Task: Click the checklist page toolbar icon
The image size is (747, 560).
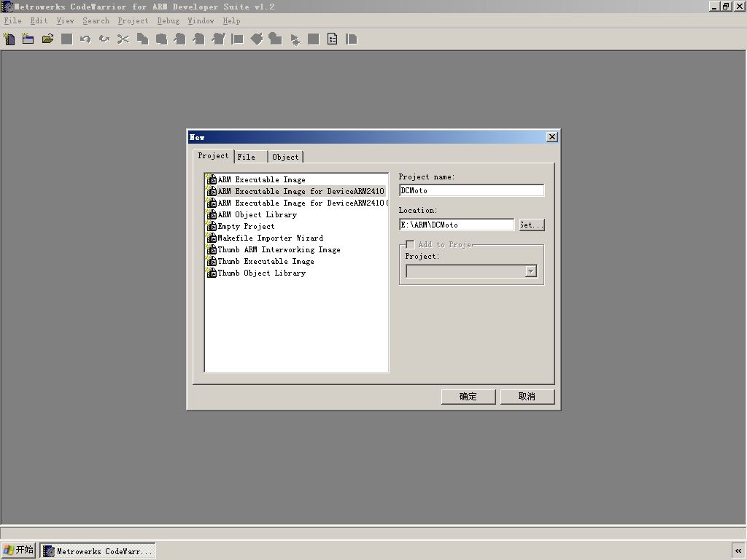Action: click(x=333, y=39)
